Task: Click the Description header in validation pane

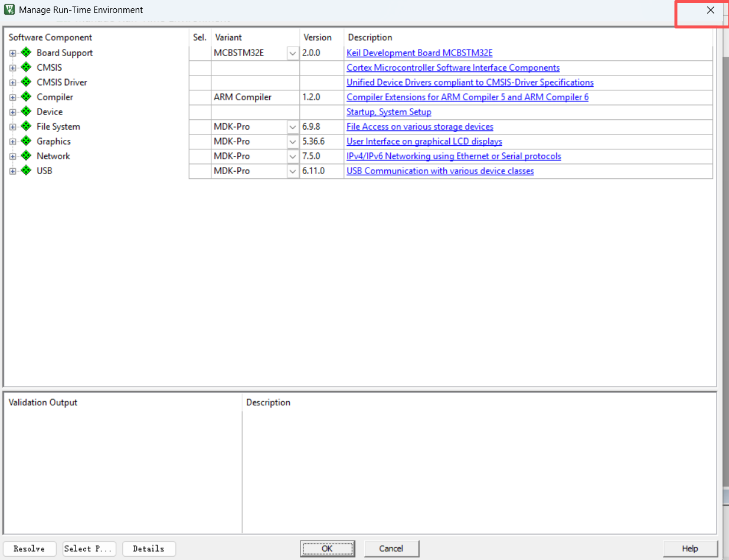Action: 269,402
